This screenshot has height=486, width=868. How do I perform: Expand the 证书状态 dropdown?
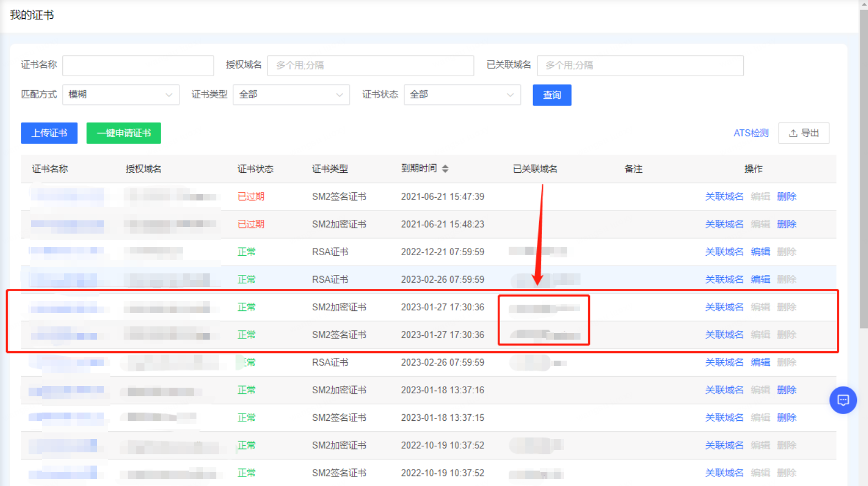[x=462, y=94]
